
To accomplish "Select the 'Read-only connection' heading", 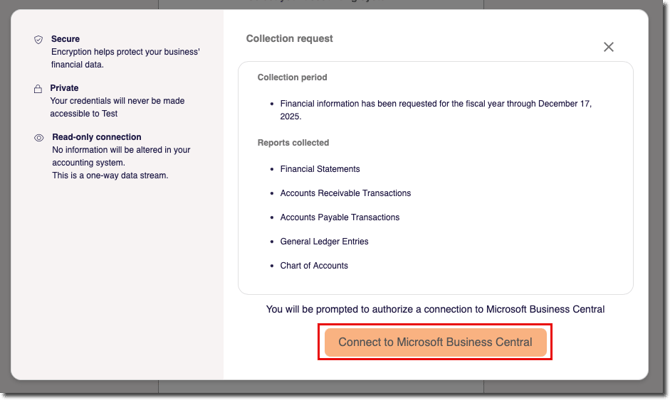I will [x=97, y=137].
